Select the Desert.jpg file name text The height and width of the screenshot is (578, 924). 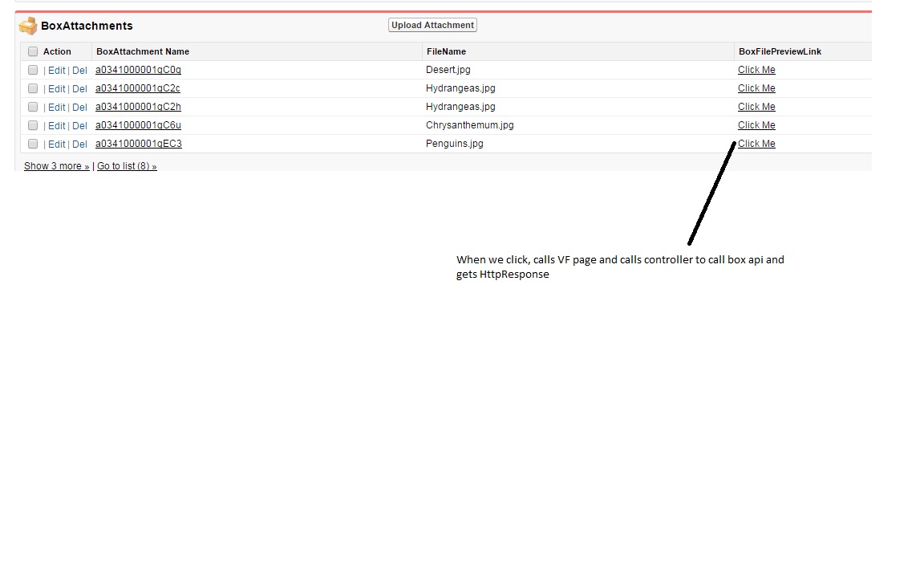pos(448,70)
